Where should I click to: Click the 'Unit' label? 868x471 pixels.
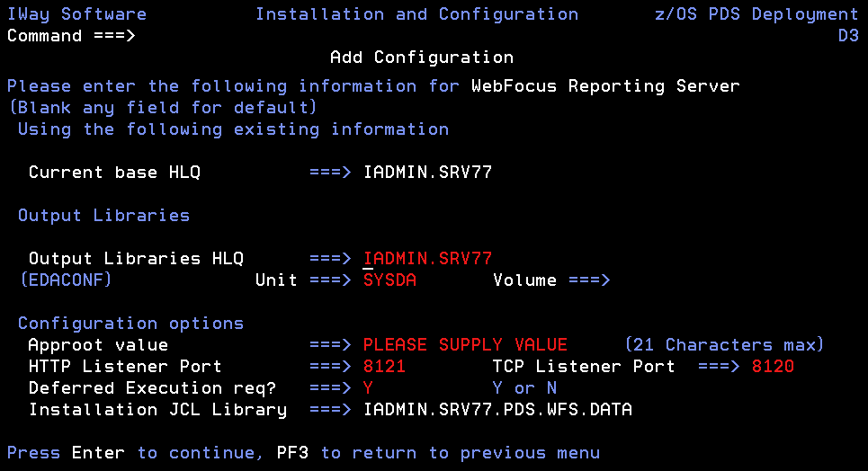point(276,280)
